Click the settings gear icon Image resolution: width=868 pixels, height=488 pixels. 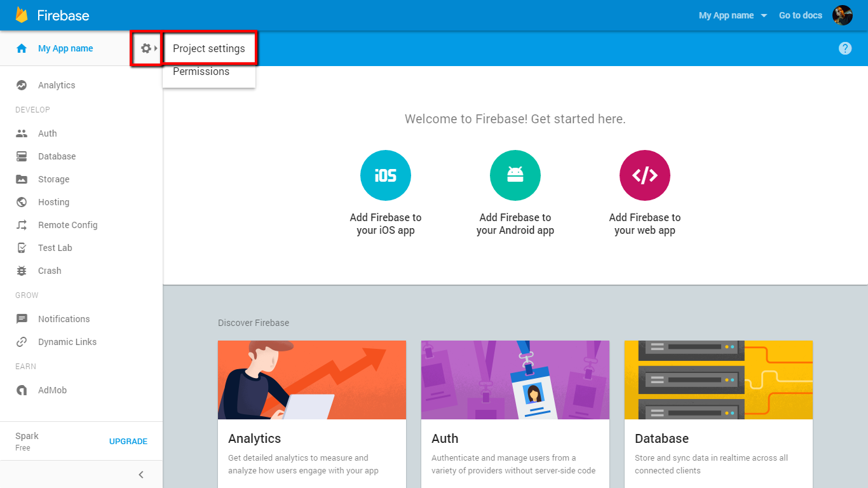146,48
